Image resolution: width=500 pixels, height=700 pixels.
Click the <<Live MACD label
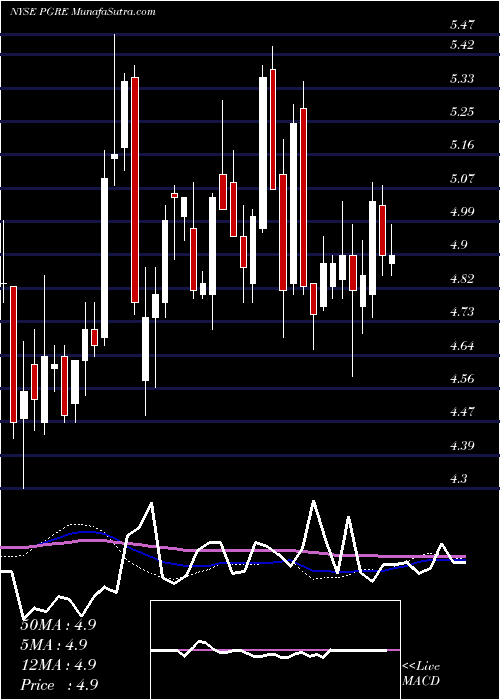pos(421,673)
